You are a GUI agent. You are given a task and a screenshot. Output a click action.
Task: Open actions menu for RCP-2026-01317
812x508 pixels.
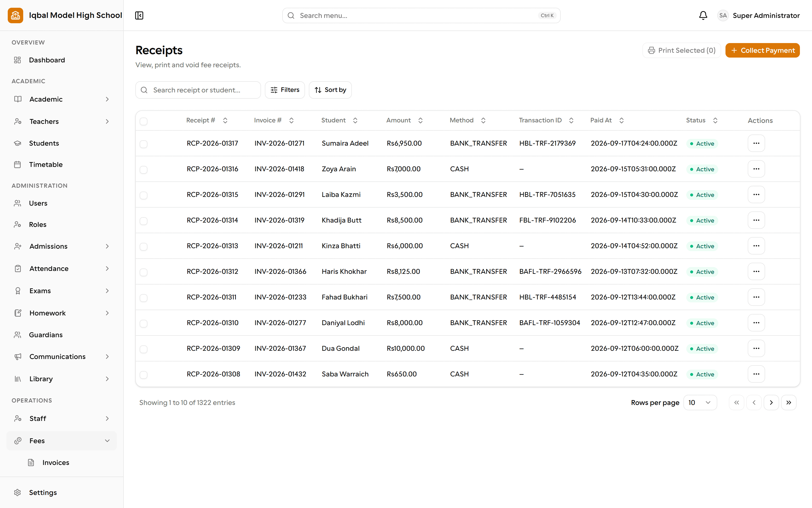[756, 143]
